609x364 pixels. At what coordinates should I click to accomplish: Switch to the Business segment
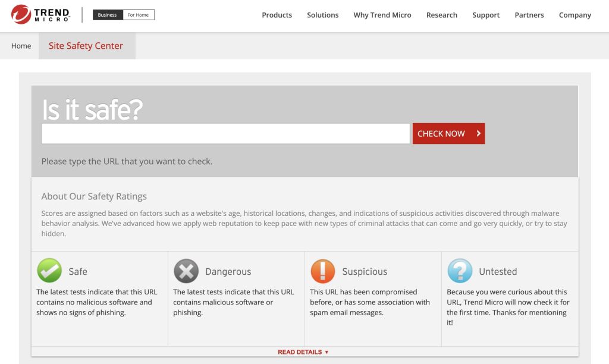[x=108, y=15]
